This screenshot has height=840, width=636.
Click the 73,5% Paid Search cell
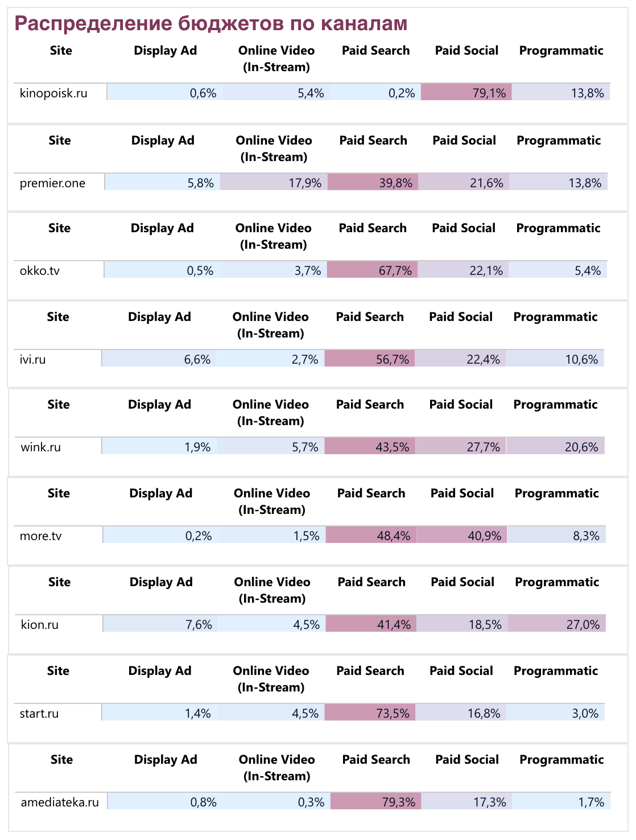pos(370,713)
